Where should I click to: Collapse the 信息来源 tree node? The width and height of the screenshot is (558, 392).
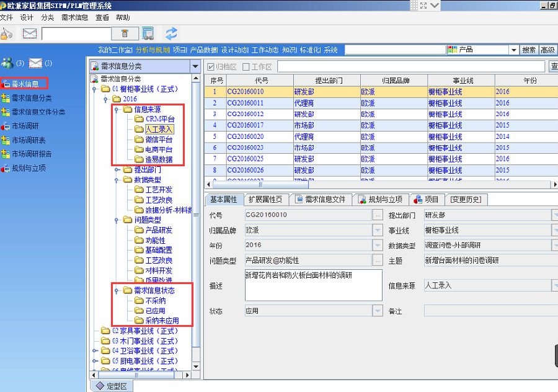tap(117, 109)
